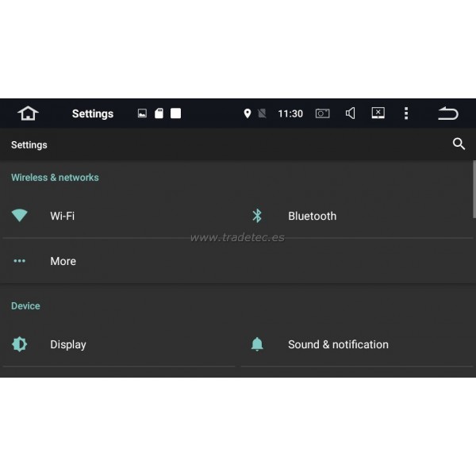This screenshot has width=476, height=476.
Task: Search settings with magnifier icon
Action: (459, 144)
